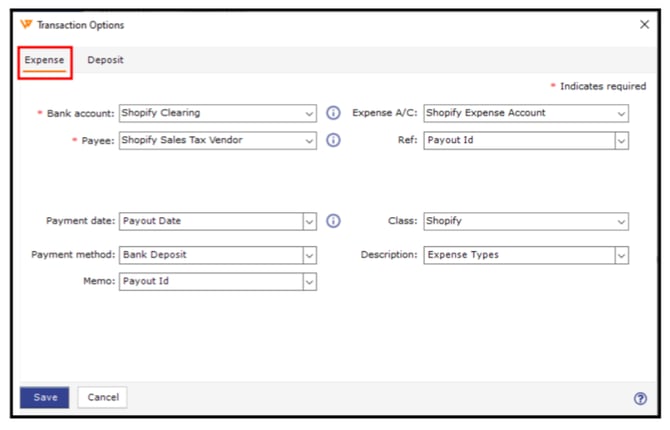Click the Transaction Options logo icon
This screenshot has width=670, height=430.
[x=26, y=25]
